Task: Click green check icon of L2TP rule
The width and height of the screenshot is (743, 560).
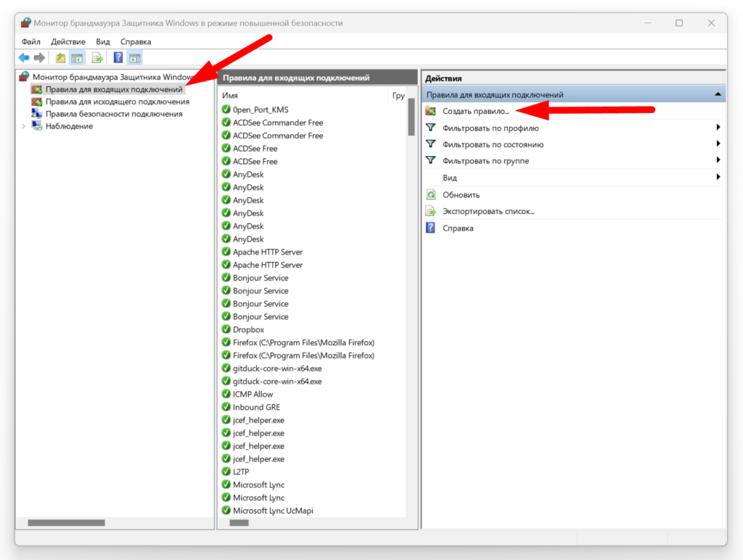Action: (226, 472)
